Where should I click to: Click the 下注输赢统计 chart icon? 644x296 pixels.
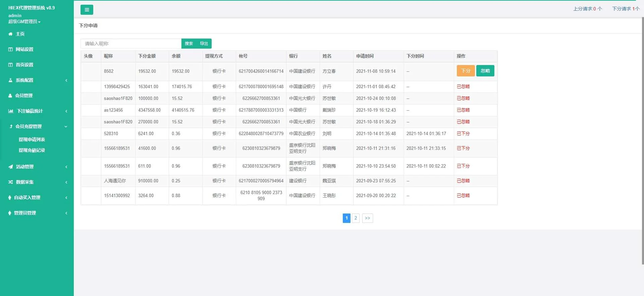coord(11,111)
